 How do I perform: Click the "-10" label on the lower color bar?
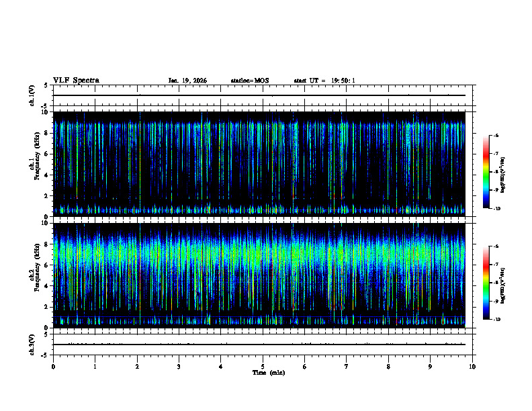click(496, 320)
